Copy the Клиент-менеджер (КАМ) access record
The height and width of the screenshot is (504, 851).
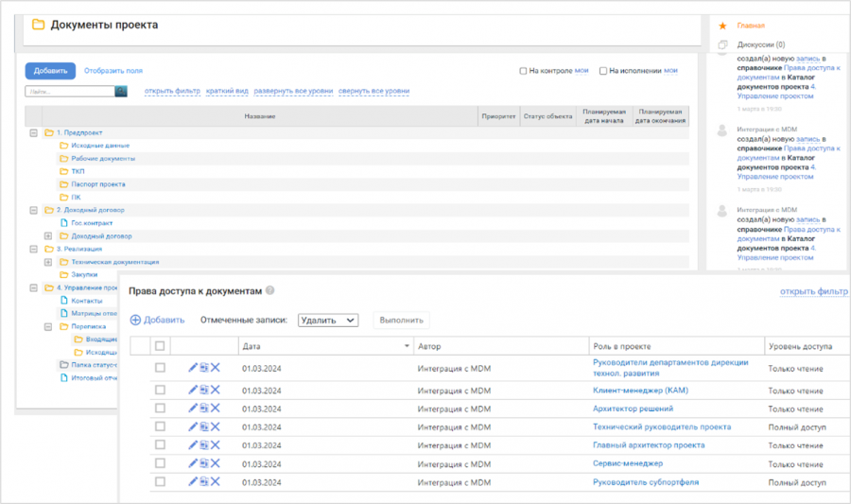click(x=204, y=390)
